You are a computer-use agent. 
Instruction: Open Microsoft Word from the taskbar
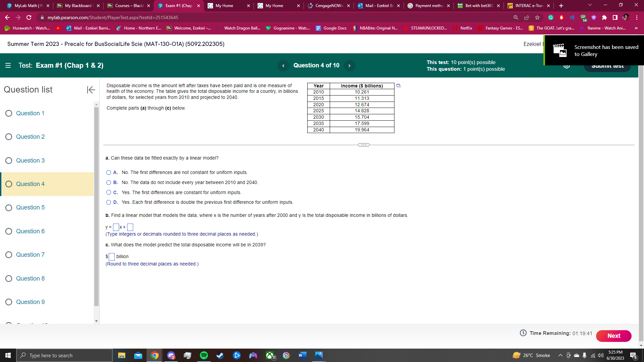click(302, 355)
